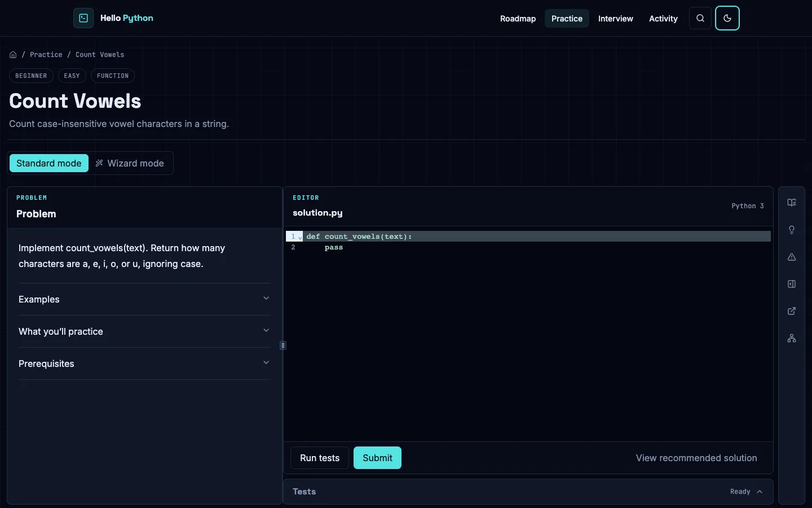The height and width of the screenshot is (508, 812).
Task: Show hints via the lightbulb icon
Action: tap(792, 230)
